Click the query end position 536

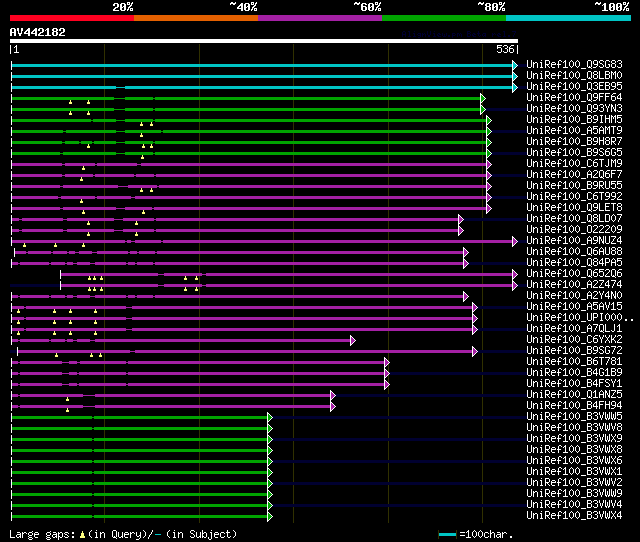click(x=507, y=49)
